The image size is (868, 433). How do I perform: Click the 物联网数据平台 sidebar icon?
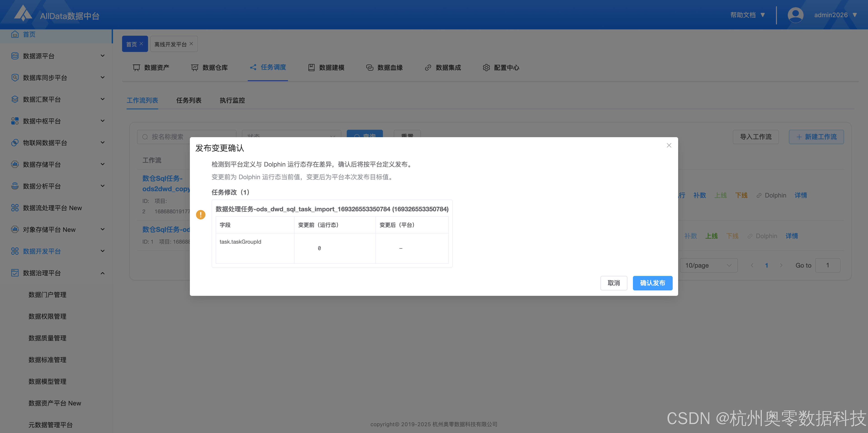(x=15, y=143)
